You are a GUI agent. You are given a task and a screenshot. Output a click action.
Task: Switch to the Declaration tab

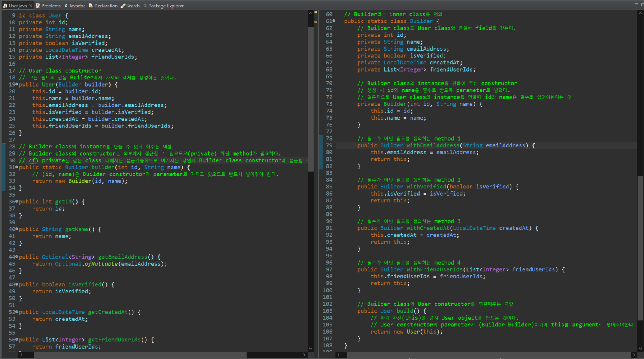(103, 6)
